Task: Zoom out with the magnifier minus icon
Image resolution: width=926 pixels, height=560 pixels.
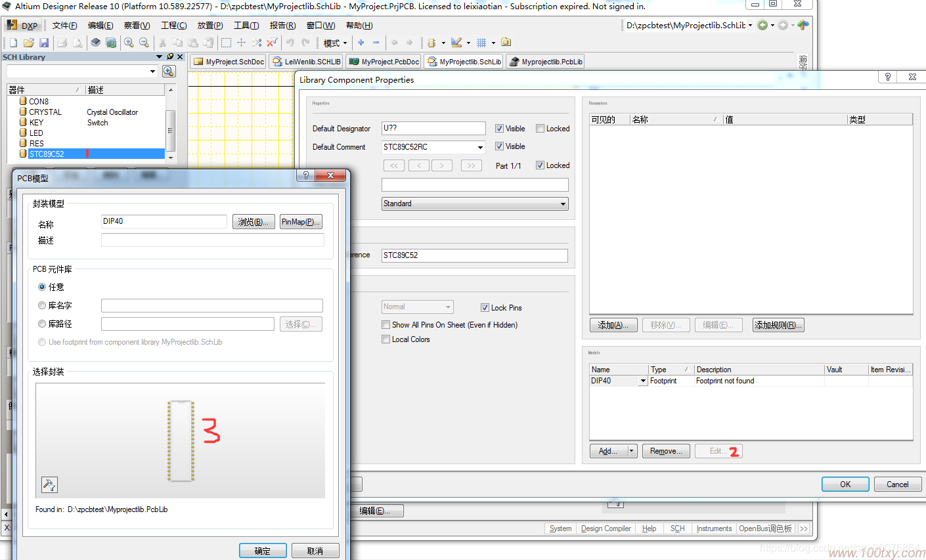Action: (144, 43)
